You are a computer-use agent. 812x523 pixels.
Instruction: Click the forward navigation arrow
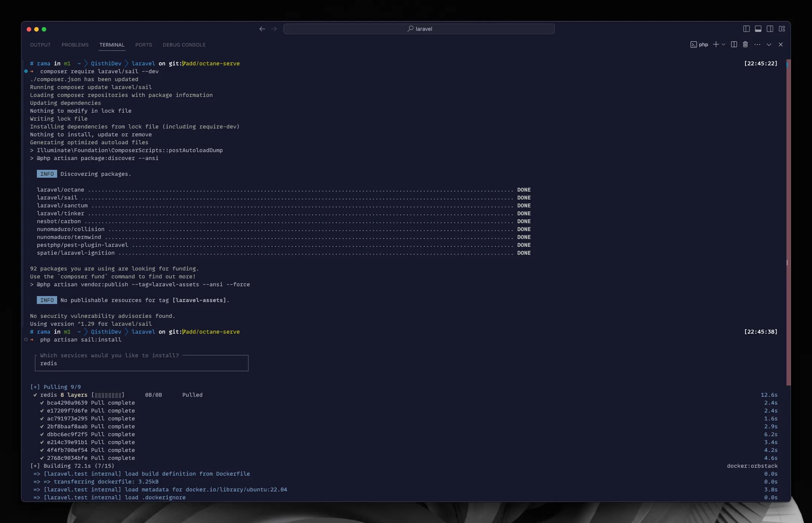pos(274,29)
